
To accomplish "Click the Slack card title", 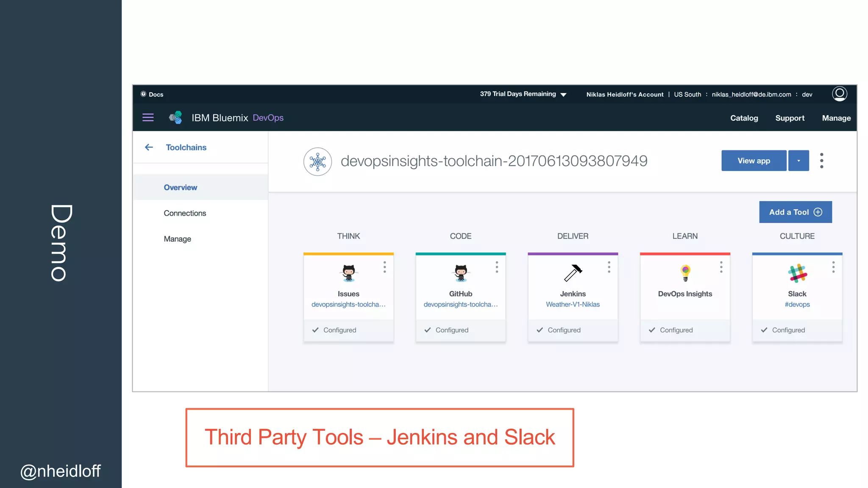I will click(x=797, y=294).
